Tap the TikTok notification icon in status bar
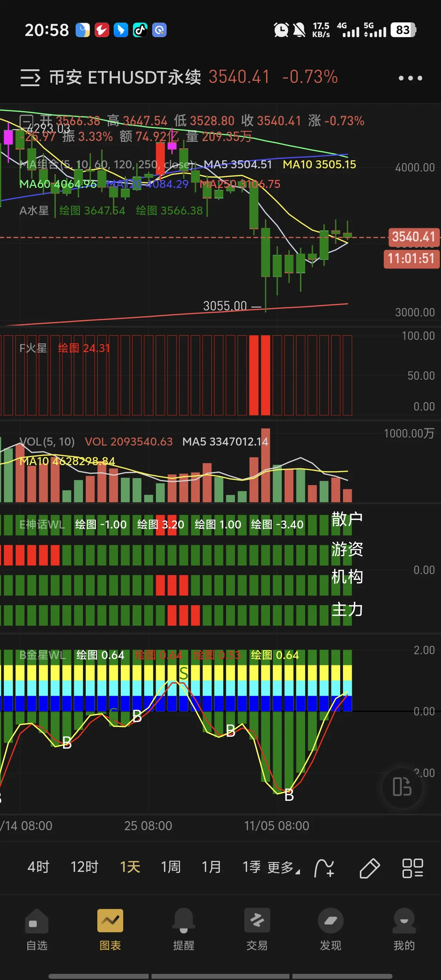The width and height of the screenshot is (441, 980). tap(140, 30)
